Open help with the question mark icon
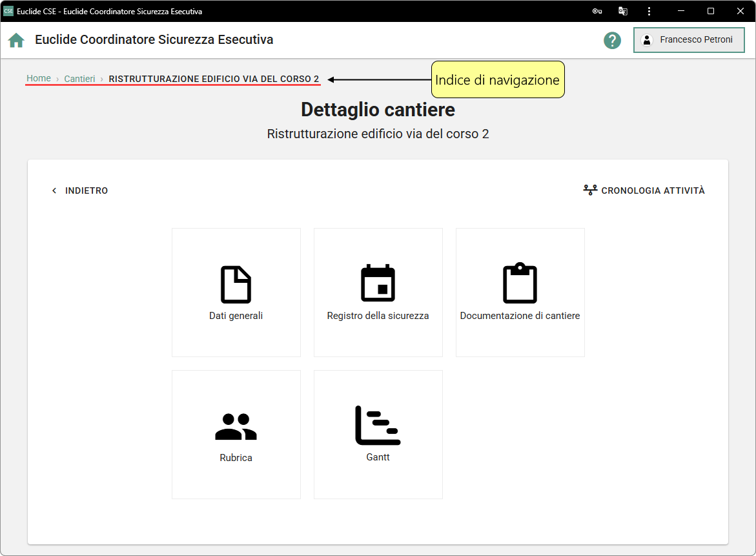This screenshot has height=556, width=756. [x=612, y=40]
